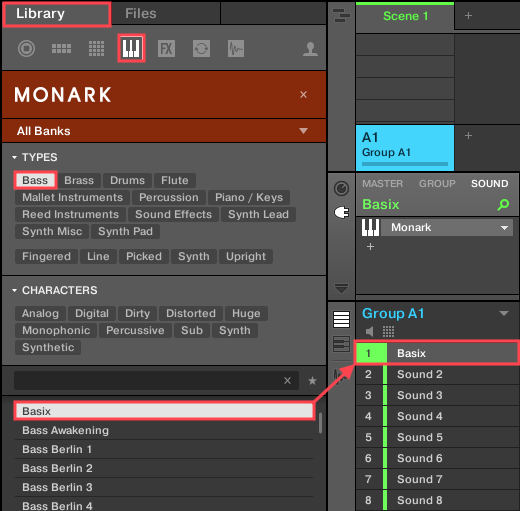Image resolution: width=520 pixels, height=511 pixels.
Task: Select Bass Berlin 1 preset
Action: (x=164, y=449)
